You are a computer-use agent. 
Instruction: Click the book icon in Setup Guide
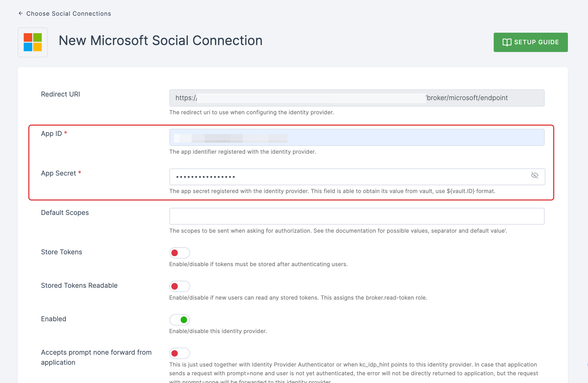pos(507,42)
